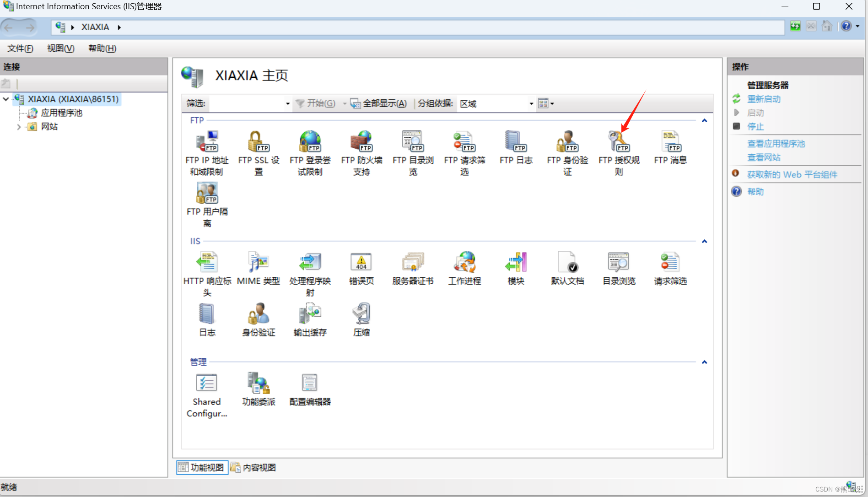Open FTP 登录尝试限制 feature
Image resolution: width=868 pixels, height=497 pixels.
pos(310,153)
